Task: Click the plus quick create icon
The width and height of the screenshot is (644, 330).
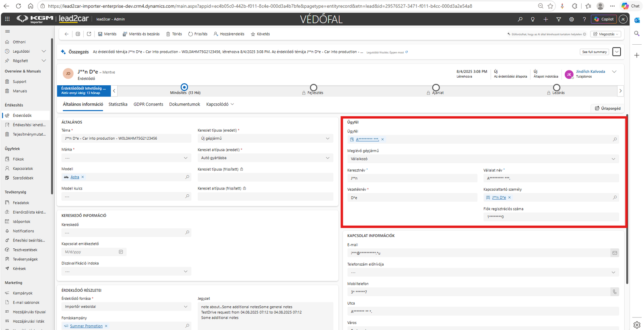Action: (546, 19)
